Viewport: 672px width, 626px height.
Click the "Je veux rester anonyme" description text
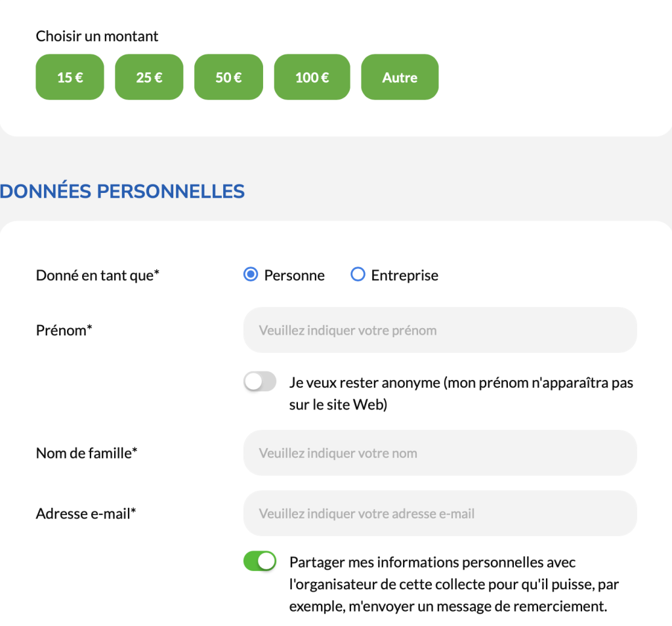461,394
